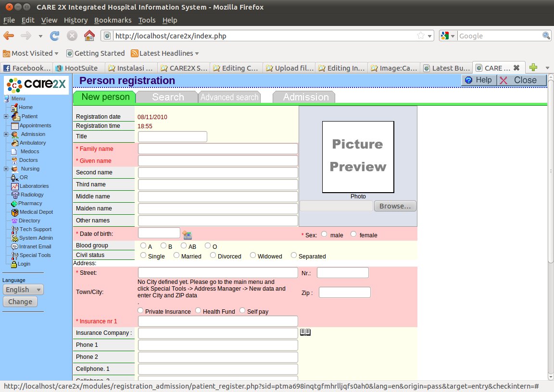
Task: Reload the page with the Firefox refresh icon
Action: (x=55, y=36)
